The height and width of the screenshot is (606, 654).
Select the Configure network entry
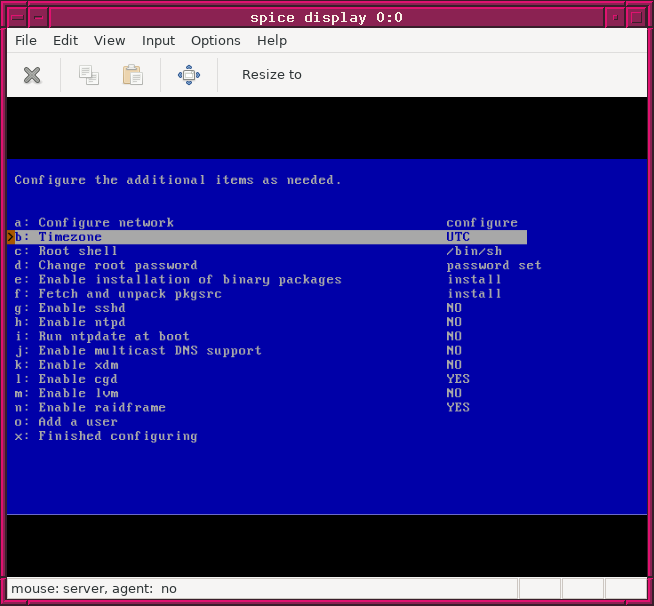click(x=105, y=223)
